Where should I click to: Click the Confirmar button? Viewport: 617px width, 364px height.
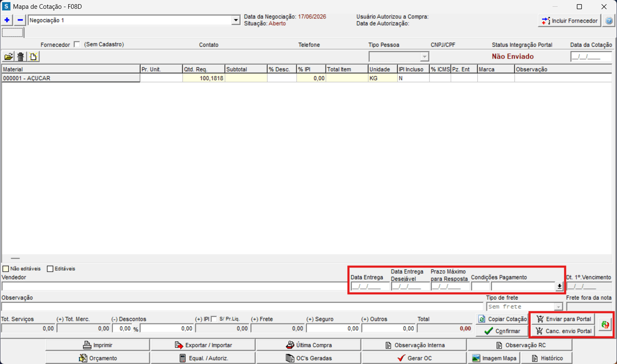coord(502,331)
